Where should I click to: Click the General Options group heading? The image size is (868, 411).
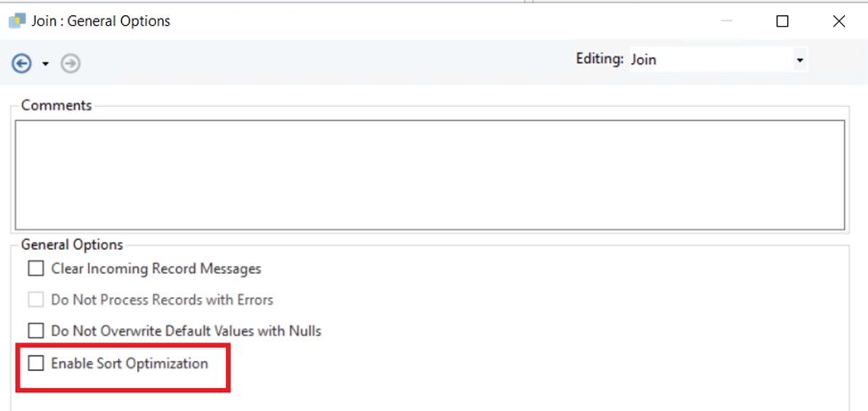coord(72,245)
